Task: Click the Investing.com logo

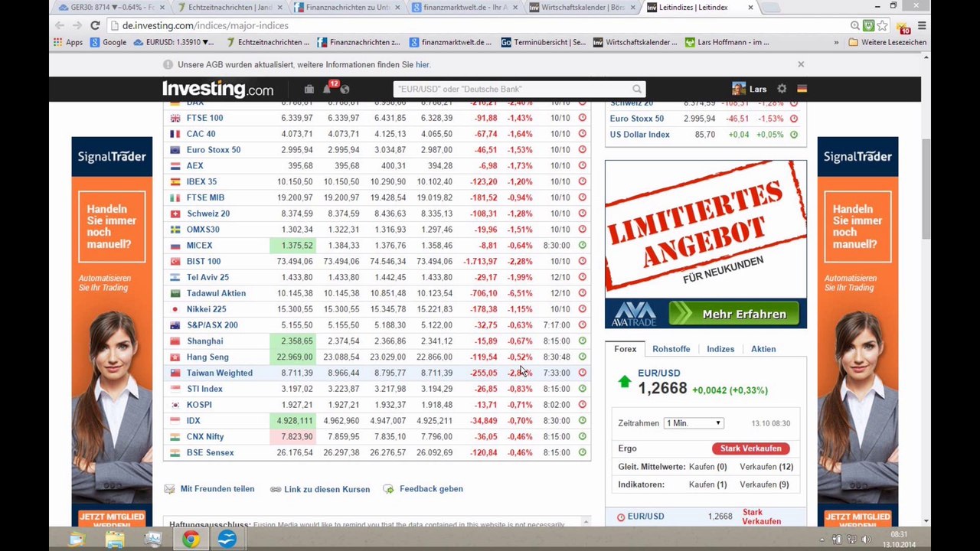Action: [x=217, y=89]
